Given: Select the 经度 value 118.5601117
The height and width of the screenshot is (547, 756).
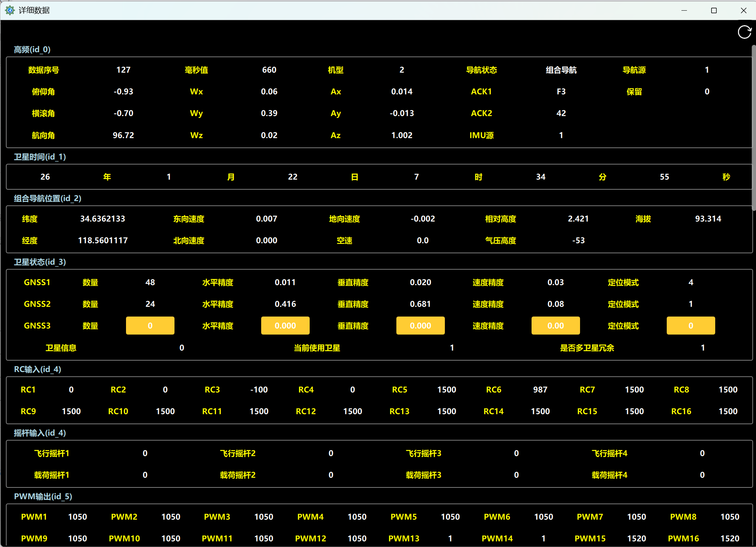Looking at the screenshot, I should click(x=103, y=240).
